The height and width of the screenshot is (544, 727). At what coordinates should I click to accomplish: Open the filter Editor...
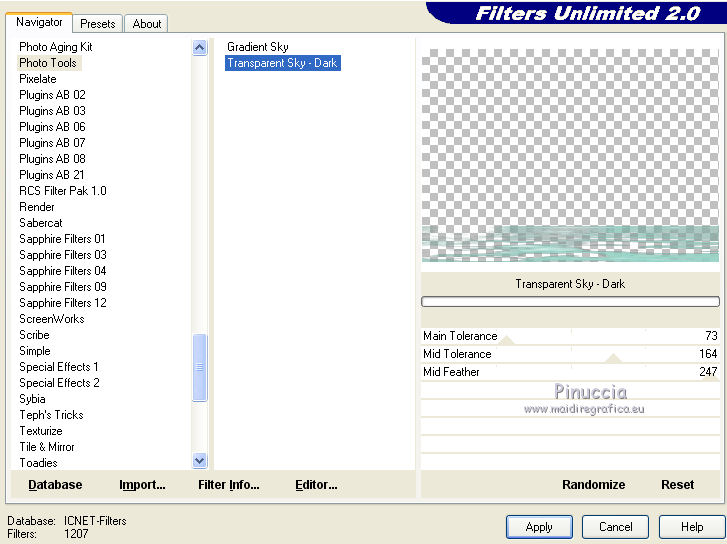point(316,485)
